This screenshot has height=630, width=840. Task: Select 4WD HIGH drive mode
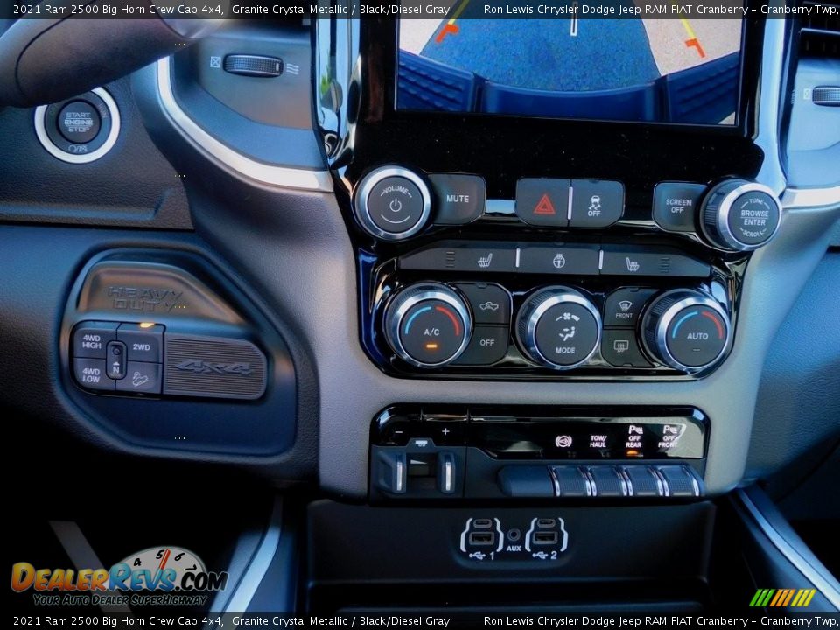click(x=91, y=342)
